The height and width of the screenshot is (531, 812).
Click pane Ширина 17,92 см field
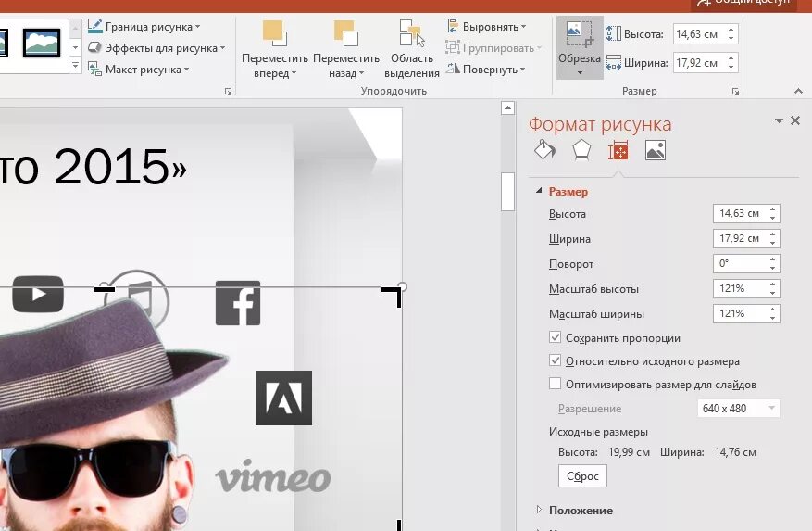click(x=740, y=238)
